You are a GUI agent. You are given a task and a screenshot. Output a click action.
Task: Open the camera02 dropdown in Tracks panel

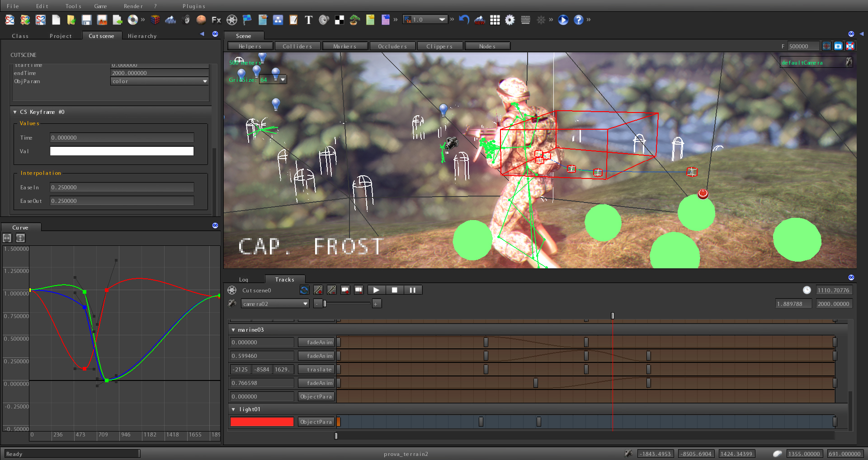274,303
